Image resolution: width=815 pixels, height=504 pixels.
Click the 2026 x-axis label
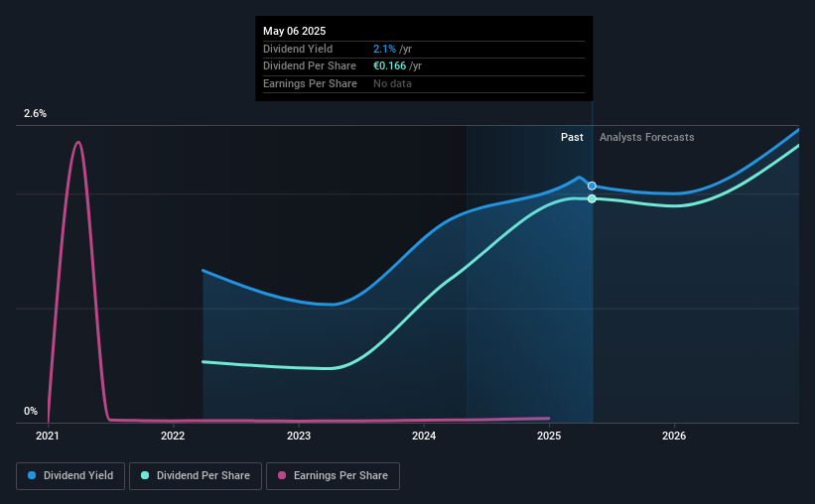[674, 436]
